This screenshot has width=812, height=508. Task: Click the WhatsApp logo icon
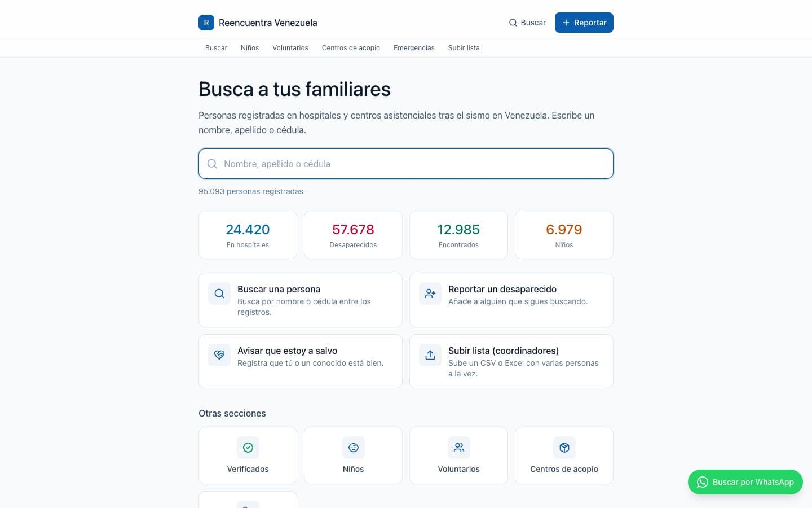(x=703, y=482)
